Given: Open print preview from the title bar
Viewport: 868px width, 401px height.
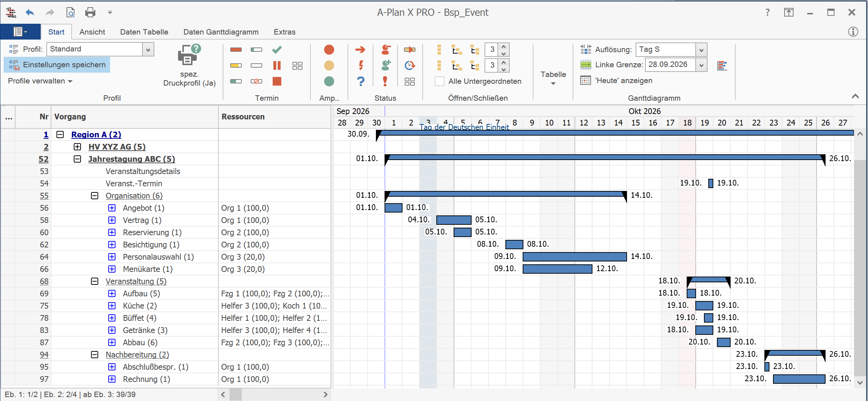Looking at the screenshot, I should click(71, 13).
